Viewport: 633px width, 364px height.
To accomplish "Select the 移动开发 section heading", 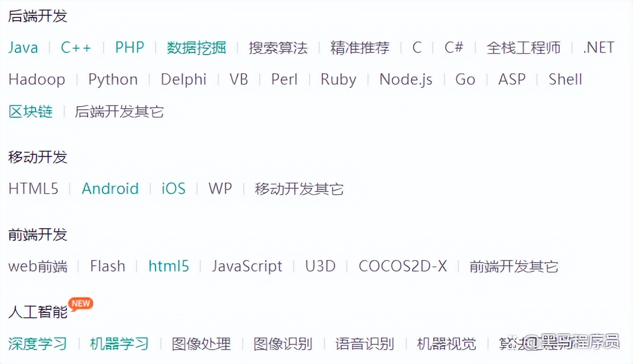I will pos(37,157).
